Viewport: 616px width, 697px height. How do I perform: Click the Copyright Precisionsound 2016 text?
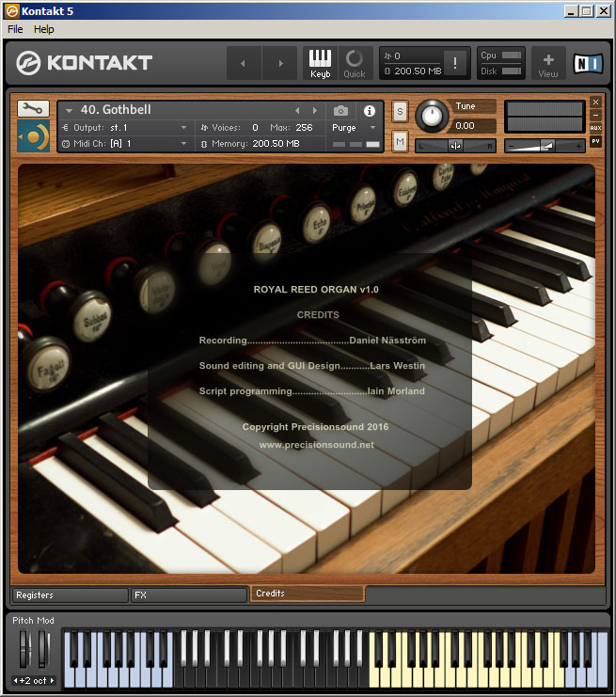316,427
